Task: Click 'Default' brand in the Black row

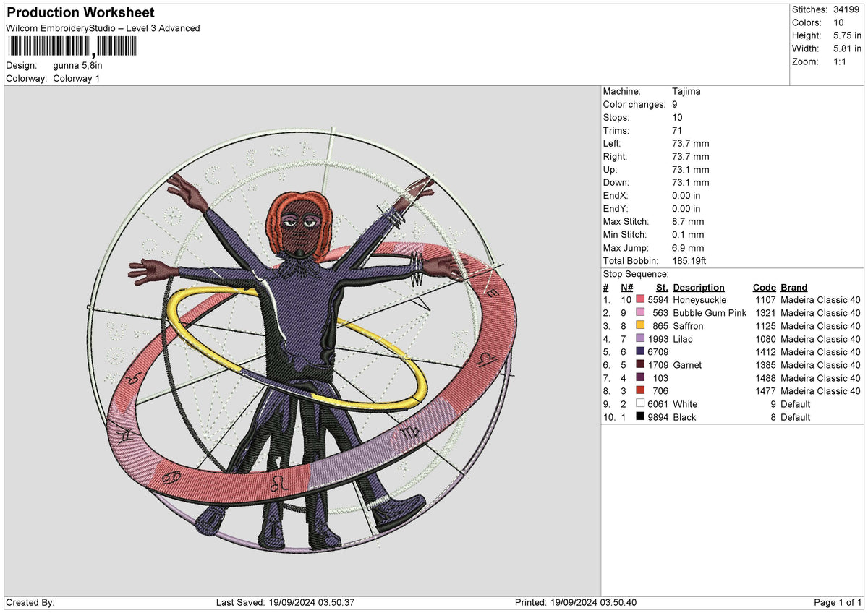Action: click(x=796, y=417)
